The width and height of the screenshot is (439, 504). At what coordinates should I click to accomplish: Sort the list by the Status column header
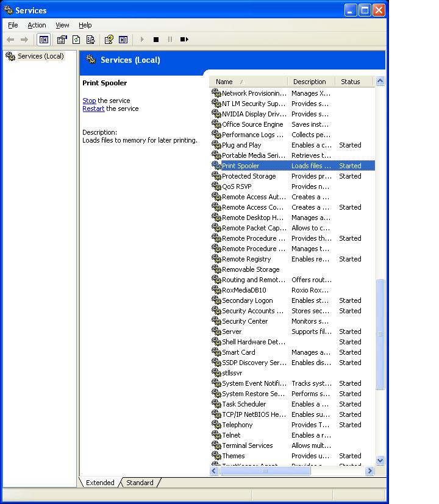[x=351, y=82]
